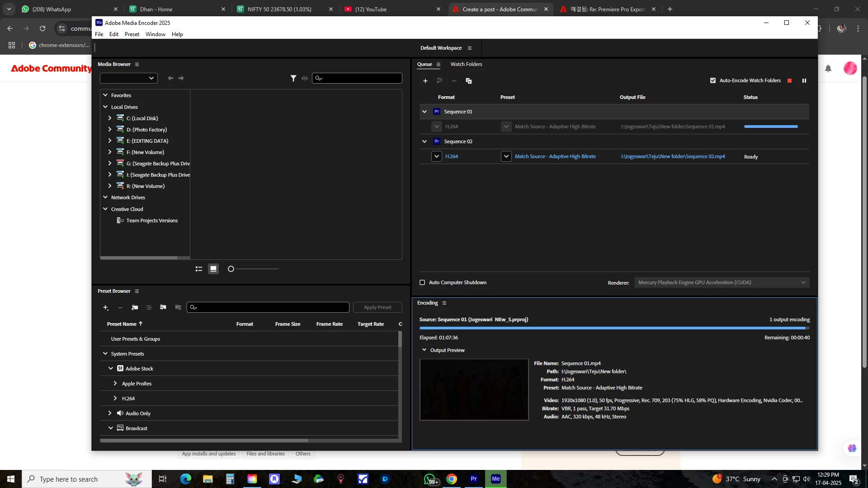Expand the E: (EDITING DATA) drive
The image size is (868, 488).
click(x=110, y=141)
